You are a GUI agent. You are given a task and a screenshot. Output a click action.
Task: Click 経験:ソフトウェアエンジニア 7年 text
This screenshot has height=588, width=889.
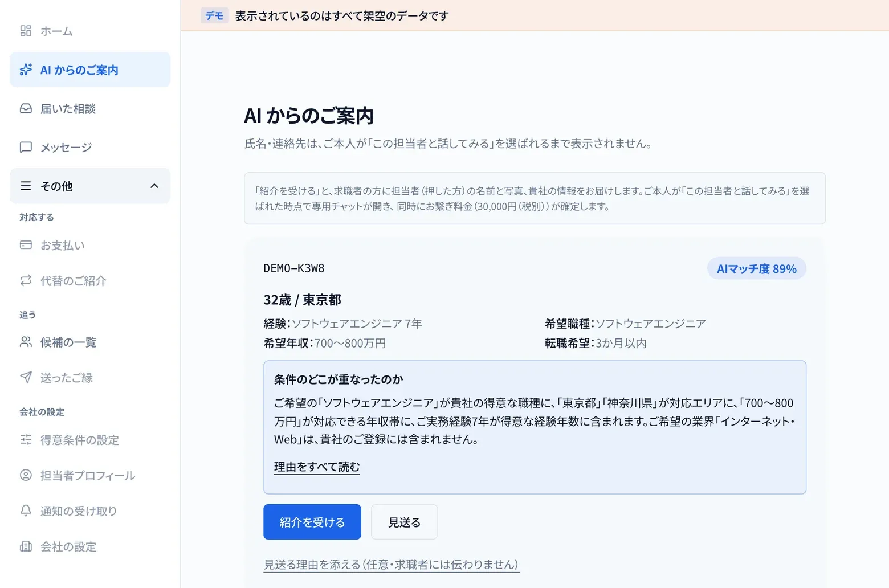click(x=342, y=324)
